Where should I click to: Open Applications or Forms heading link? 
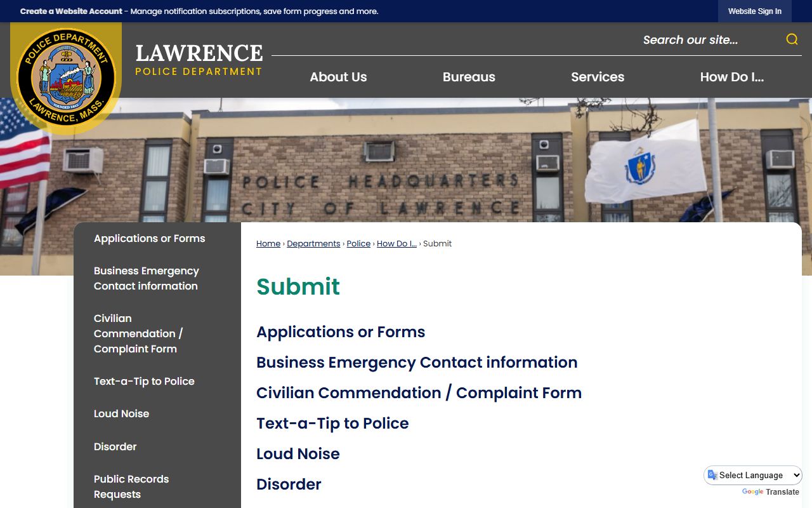(x=341, y=332)
